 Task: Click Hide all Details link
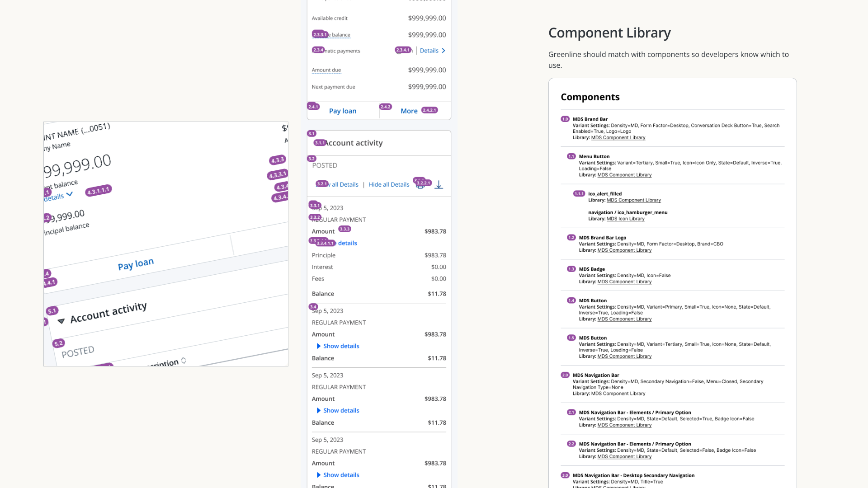pyautogui.click(x=389, y=185)
